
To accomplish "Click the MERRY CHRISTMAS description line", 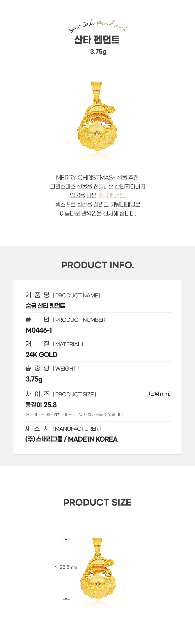I will [x=98, y=178].
